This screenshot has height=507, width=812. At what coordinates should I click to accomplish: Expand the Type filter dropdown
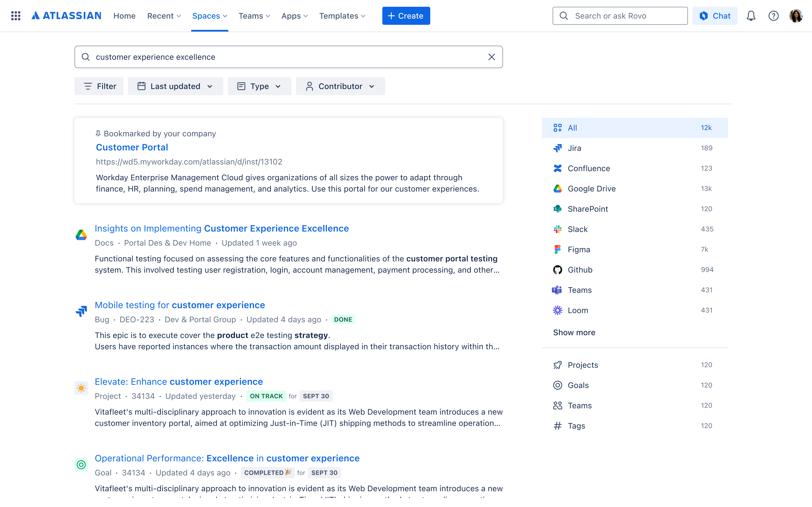coord(259,86)
